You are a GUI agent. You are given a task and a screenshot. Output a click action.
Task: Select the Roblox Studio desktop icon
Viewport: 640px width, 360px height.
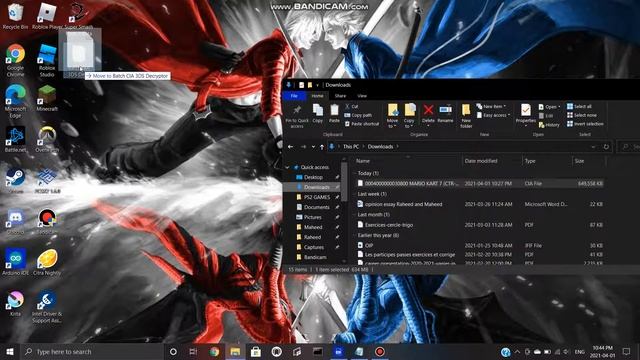tap(47, 60)
